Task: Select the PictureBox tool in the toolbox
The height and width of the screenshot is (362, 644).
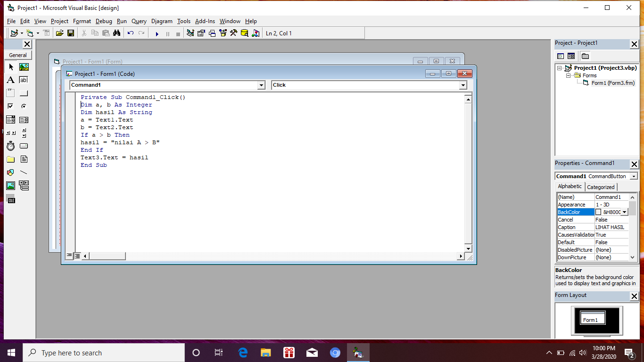Action: click(x=24, y=67)
